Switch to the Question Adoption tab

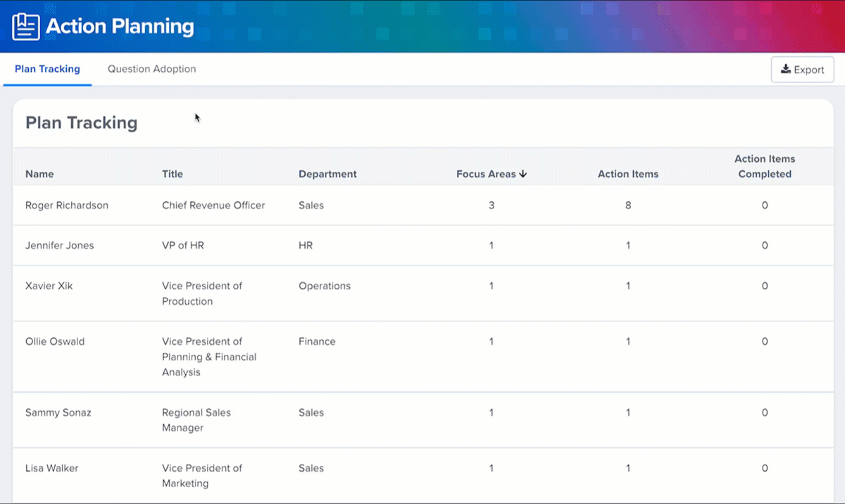(x=151, y=69)
